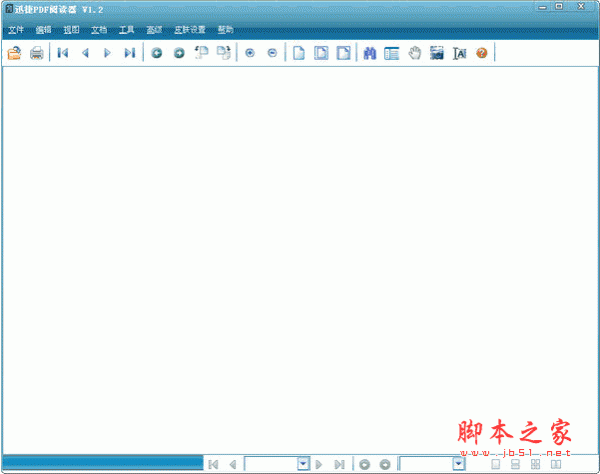Select the Snapshot camera tool

point(437,53)
